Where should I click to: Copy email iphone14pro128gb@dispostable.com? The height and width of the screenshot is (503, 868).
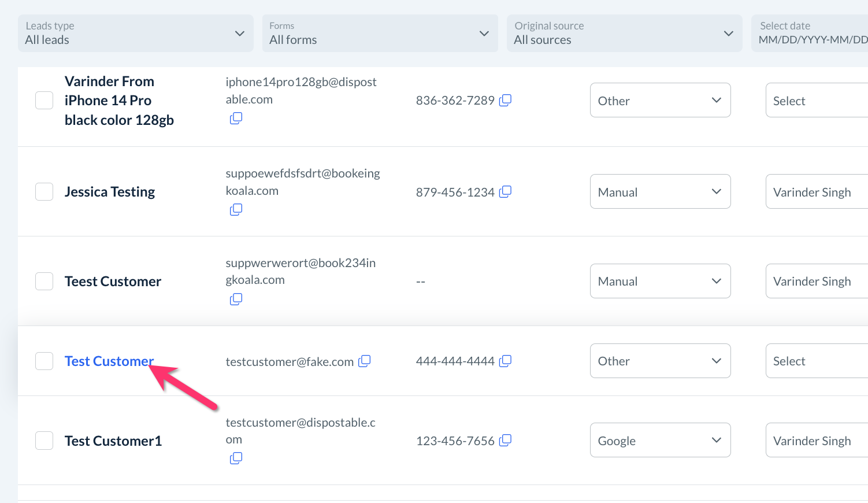236,119
